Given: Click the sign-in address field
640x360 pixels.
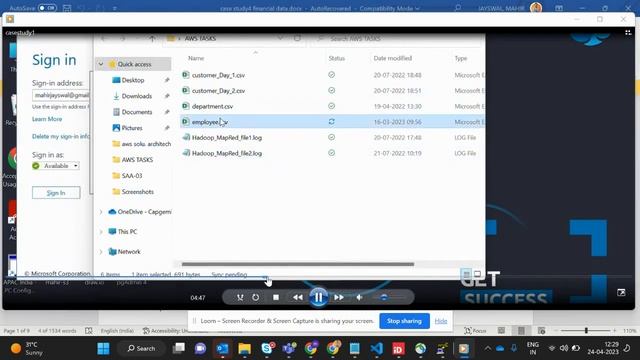Looking at the screenshot, I should coord(61,95).
